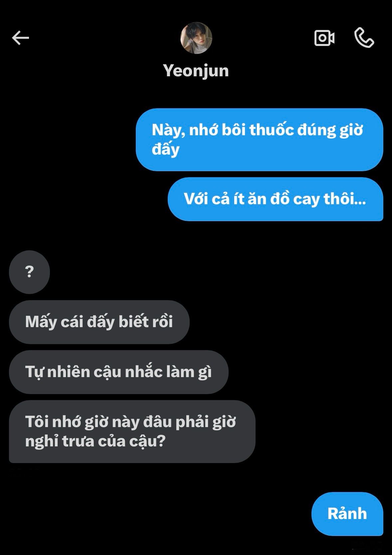This screenshot has height=555, width=392.
Task: Select the "Tôi nhớ giờ này đâu phải giờ" message
Action: pos(132,431)
